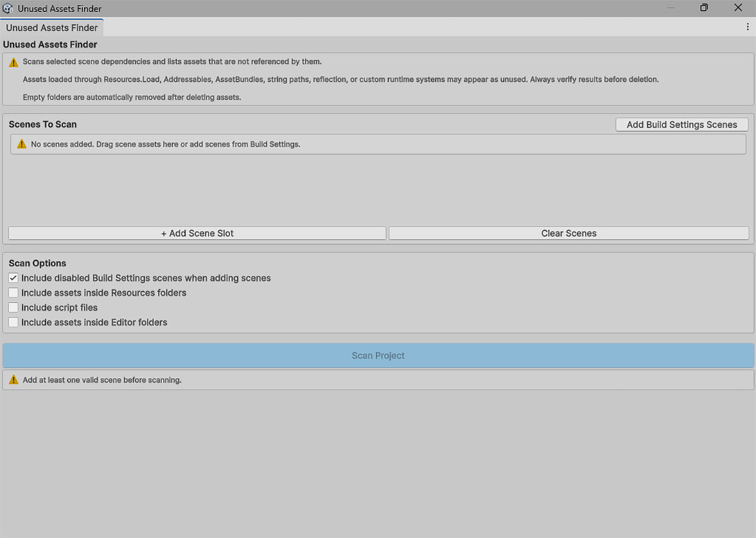Viewport: 756px width, 538px height.
Task: Select the Unused Assets Finder tab
Action: tap(52, 28)
